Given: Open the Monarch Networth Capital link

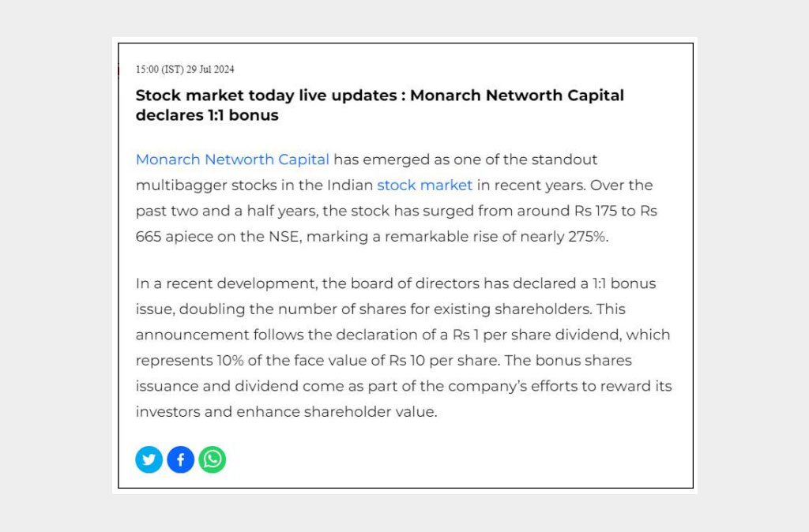Looking at the screenshot, I should [x=232, y=159].
